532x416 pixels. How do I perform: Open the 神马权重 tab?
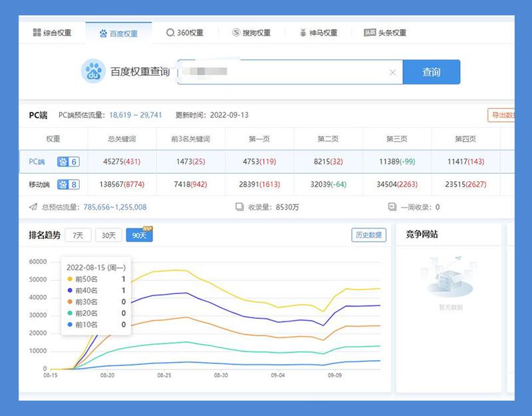pos(319,33)
